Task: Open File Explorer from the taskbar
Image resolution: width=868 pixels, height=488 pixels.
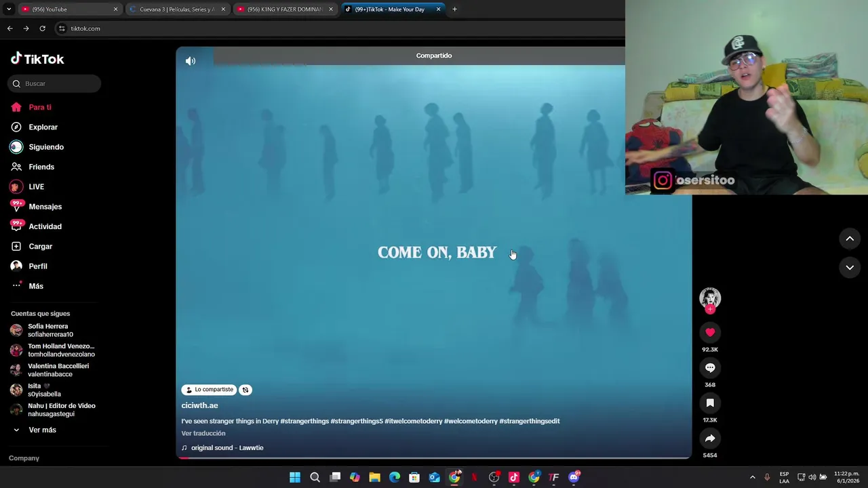Action: point(374,477)
